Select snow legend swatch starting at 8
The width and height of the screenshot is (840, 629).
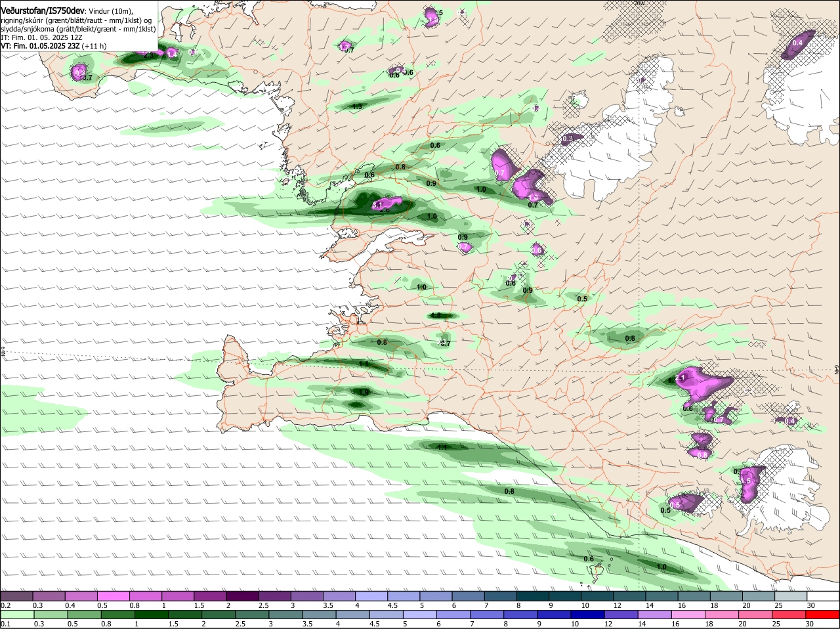(533, 596)
